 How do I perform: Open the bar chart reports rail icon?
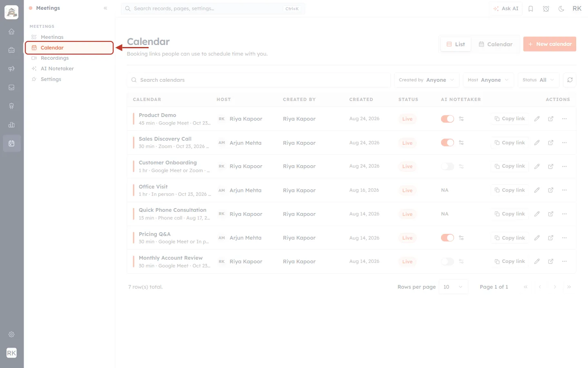(11, 125)
